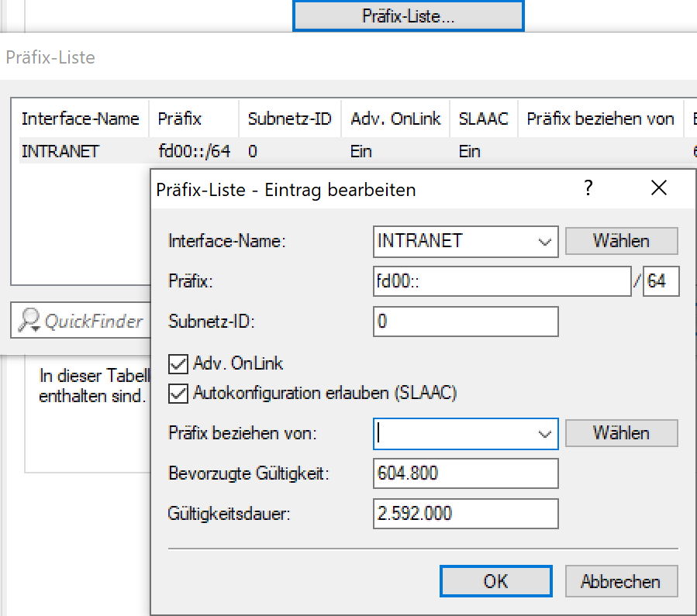Click the SLAAC column header
The image size is (697, 616).
click(x=484, y=119)
